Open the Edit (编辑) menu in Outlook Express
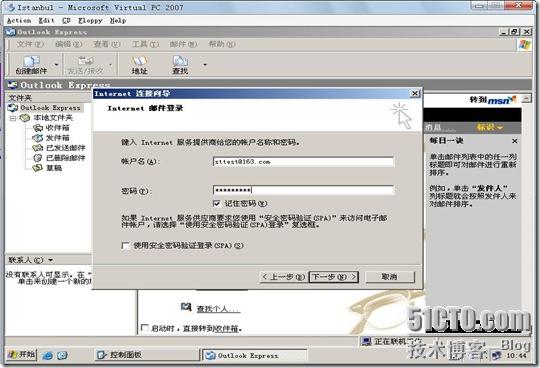Screen dimensions: 540x368 (69, 44)
